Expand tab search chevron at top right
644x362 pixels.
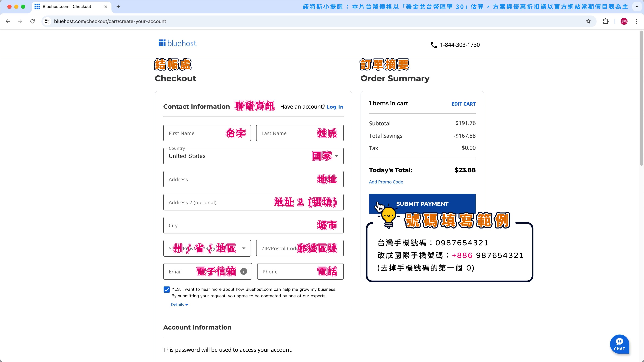click(x=637, y=7)
